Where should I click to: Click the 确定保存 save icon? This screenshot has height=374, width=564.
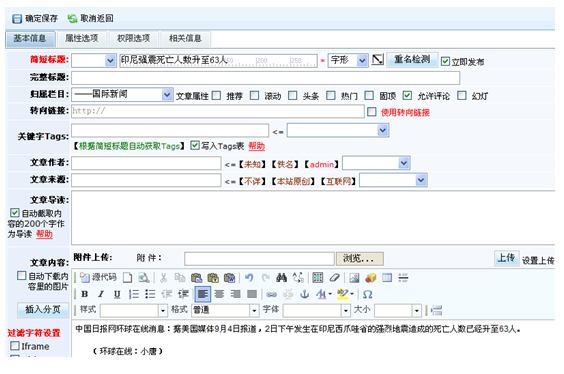(x=17, y=19)
